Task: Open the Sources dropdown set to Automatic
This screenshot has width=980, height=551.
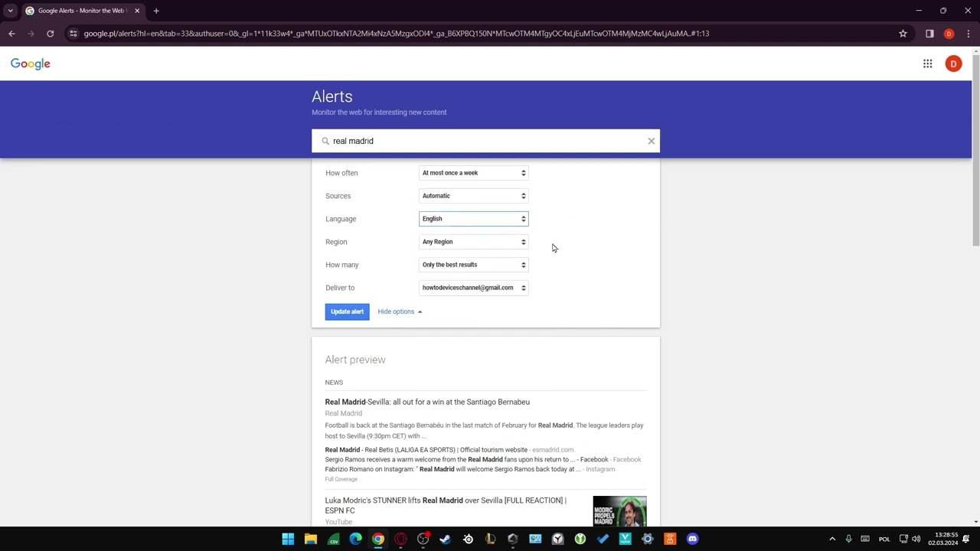Action: [473, 196]
